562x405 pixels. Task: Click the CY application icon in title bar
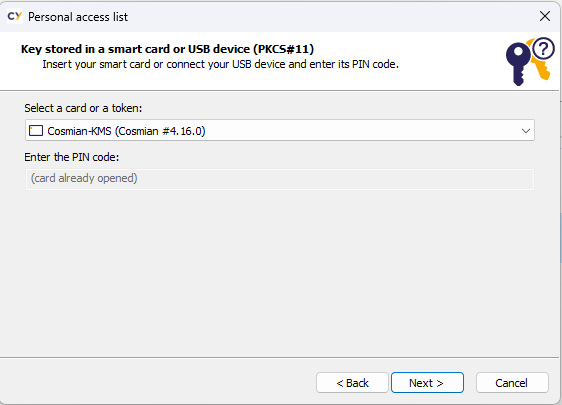pyautogui.click(x=15, y=16)
